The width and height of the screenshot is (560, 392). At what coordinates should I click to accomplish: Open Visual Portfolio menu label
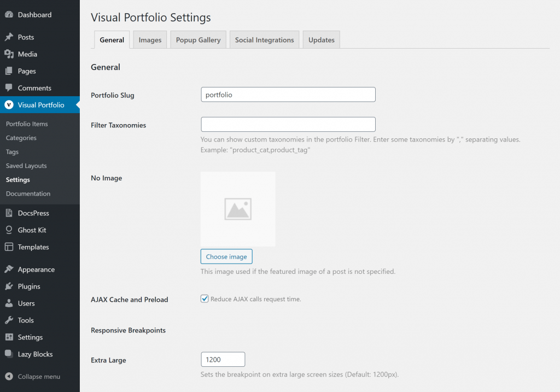[41, 105]
